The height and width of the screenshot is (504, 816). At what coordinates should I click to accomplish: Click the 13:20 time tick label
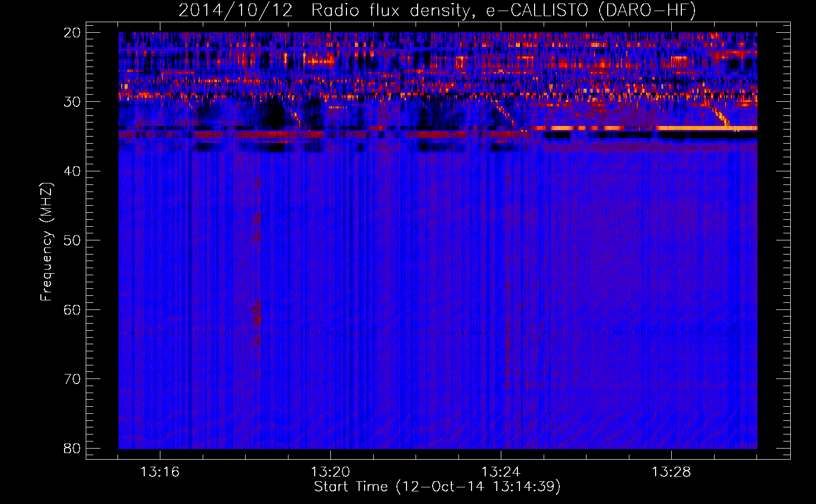tap(330, 472)
